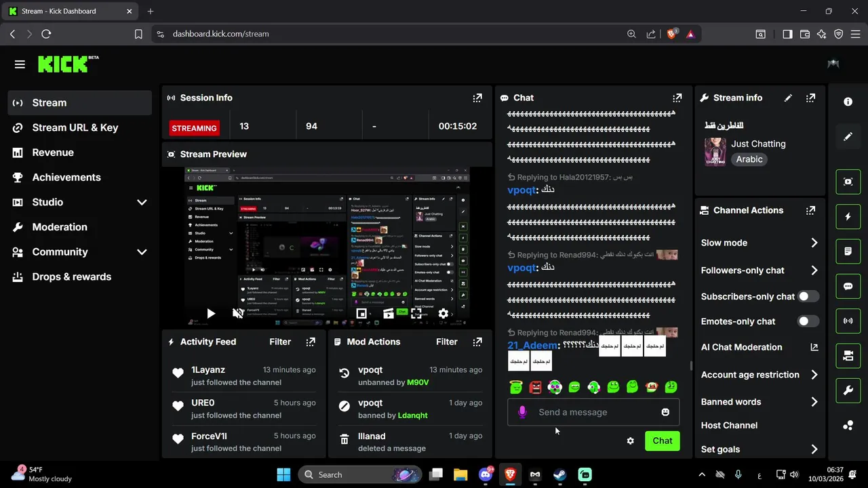
Task: Toggle chat bubble widget in right sidebar
Action: [x=848, y=286]
